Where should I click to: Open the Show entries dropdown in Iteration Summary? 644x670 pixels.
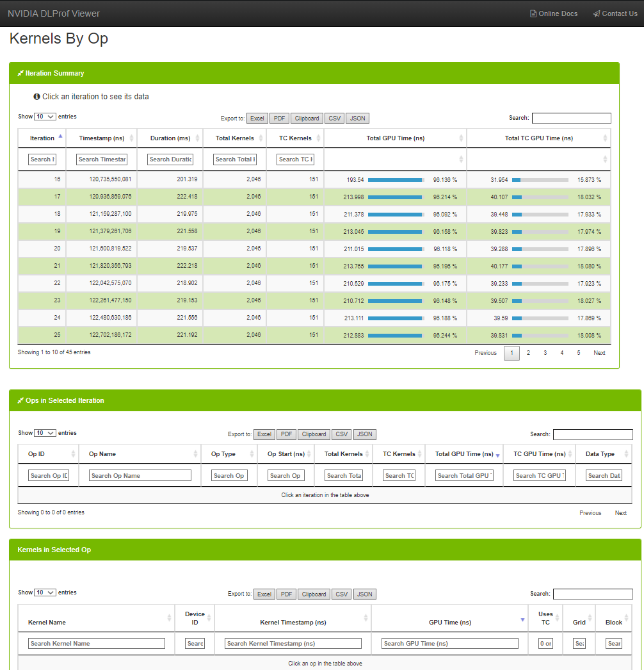pos(45,117)
